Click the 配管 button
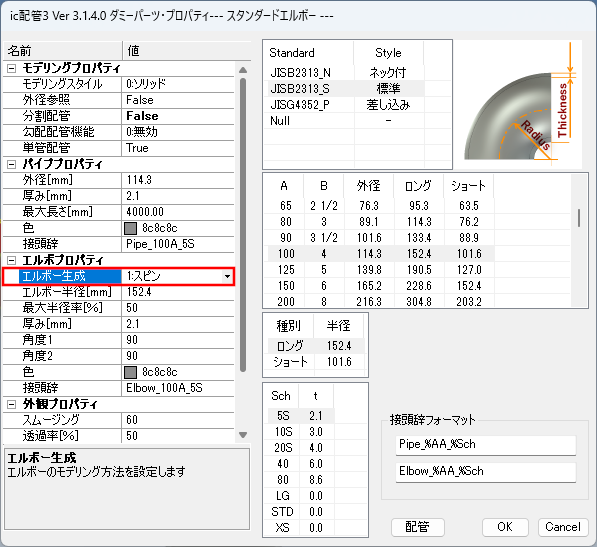 (x=418, y=527)
